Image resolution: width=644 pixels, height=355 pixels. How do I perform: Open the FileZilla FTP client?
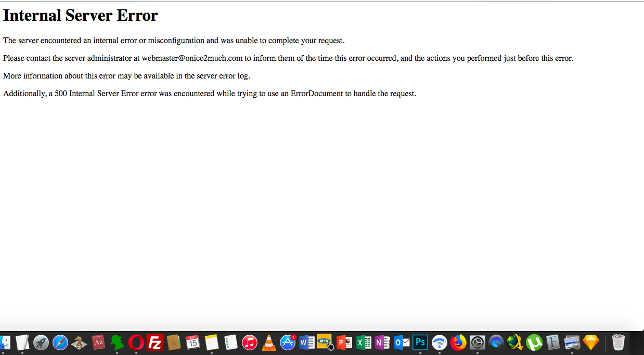155,343
